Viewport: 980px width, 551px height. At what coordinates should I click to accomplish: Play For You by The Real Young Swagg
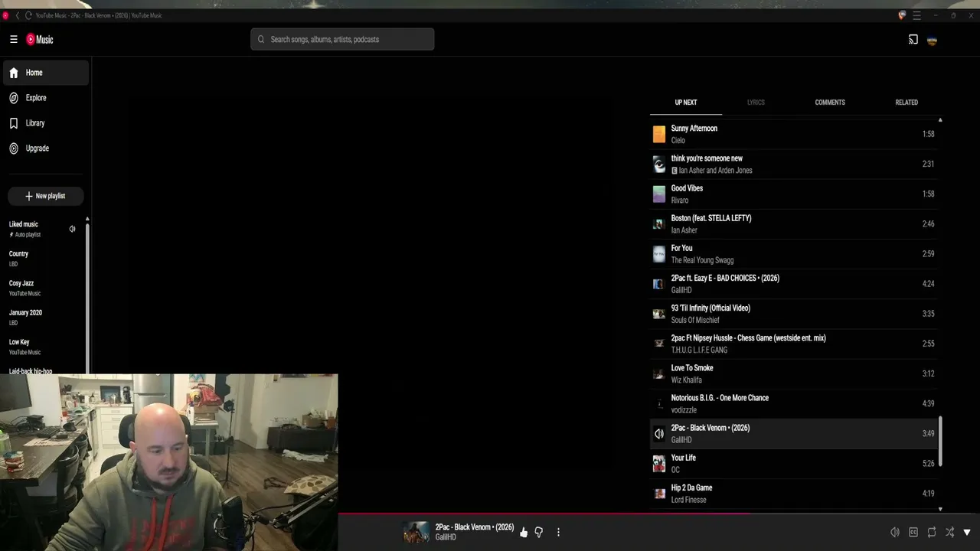(x=795, y=254)
